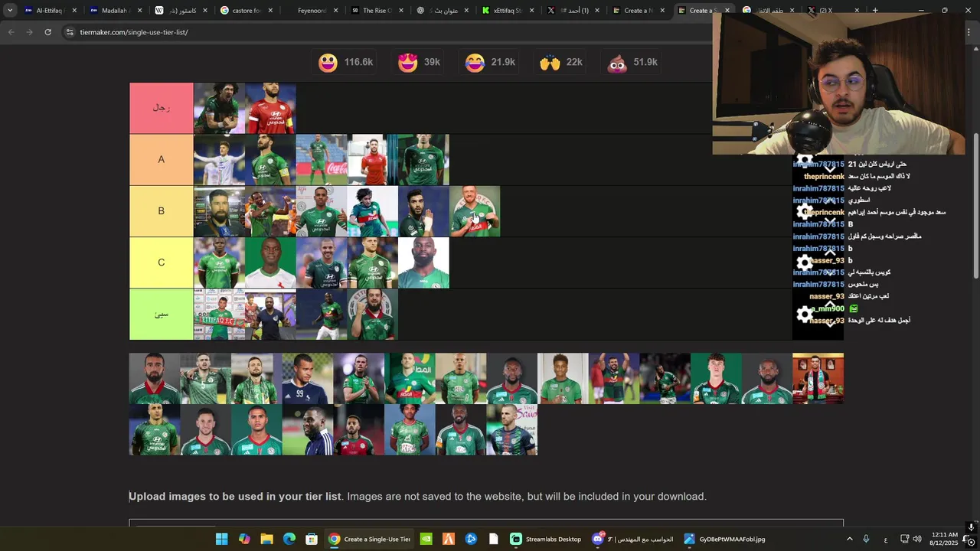
Task: Click the page vertical scrollbar
Action: [x=975, y=207]
